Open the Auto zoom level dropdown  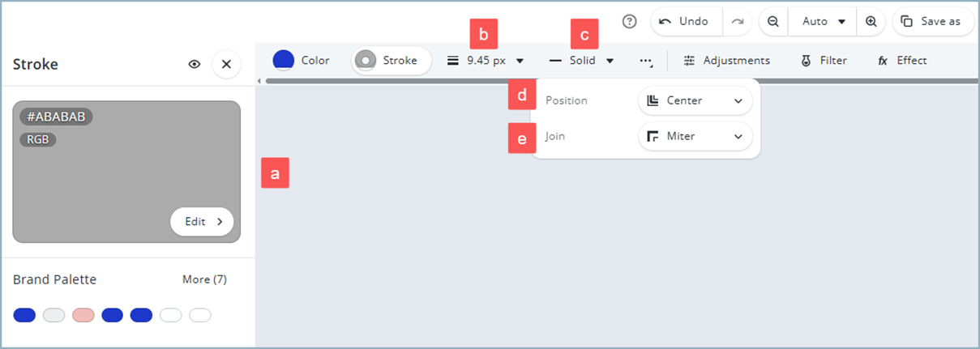click(x=823, y=22)
